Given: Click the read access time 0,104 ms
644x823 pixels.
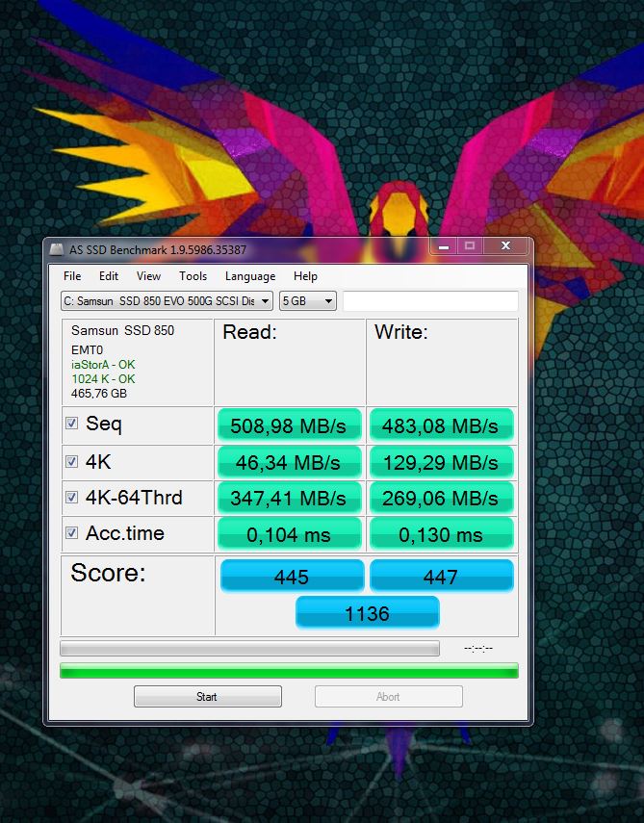Looking at the screenshot, I should pyautogui.click(x=289, y=534).
